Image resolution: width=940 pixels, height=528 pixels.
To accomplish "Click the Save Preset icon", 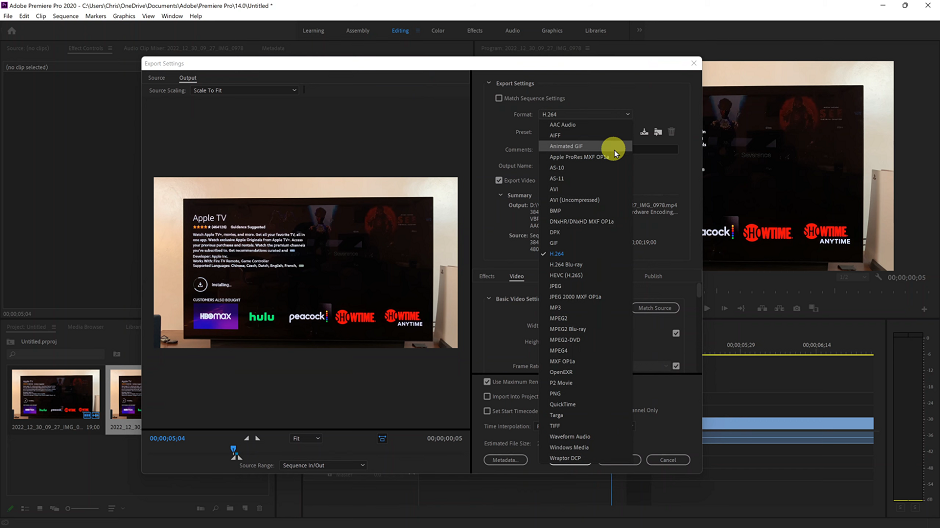I will click(x=644, y=132).
